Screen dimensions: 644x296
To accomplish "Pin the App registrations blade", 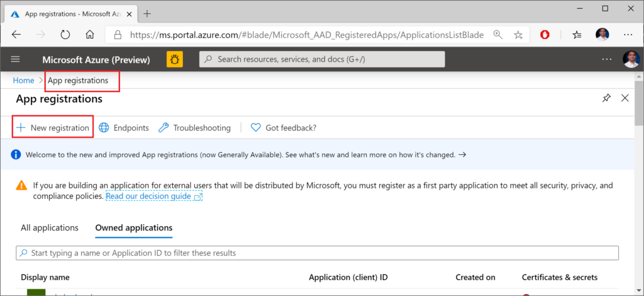I will (606, 98).
